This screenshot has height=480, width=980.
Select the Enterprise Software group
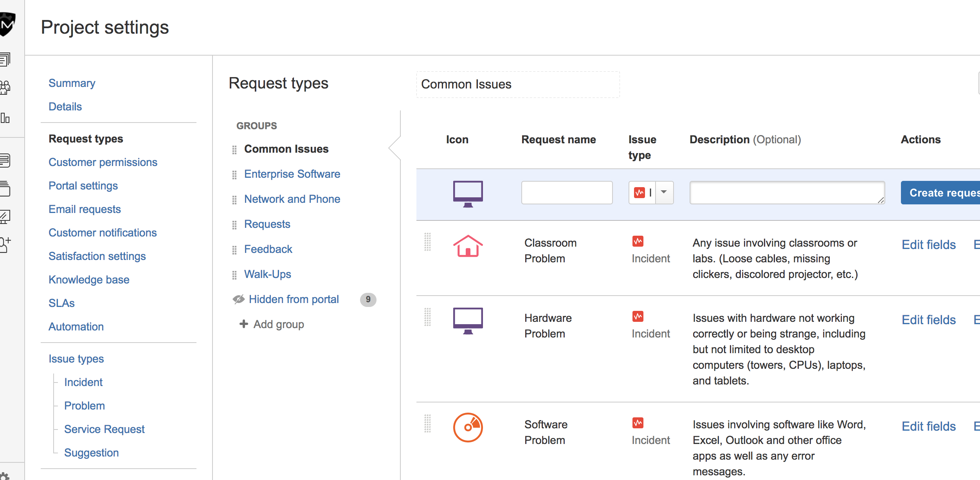click(x=292, y=174)
